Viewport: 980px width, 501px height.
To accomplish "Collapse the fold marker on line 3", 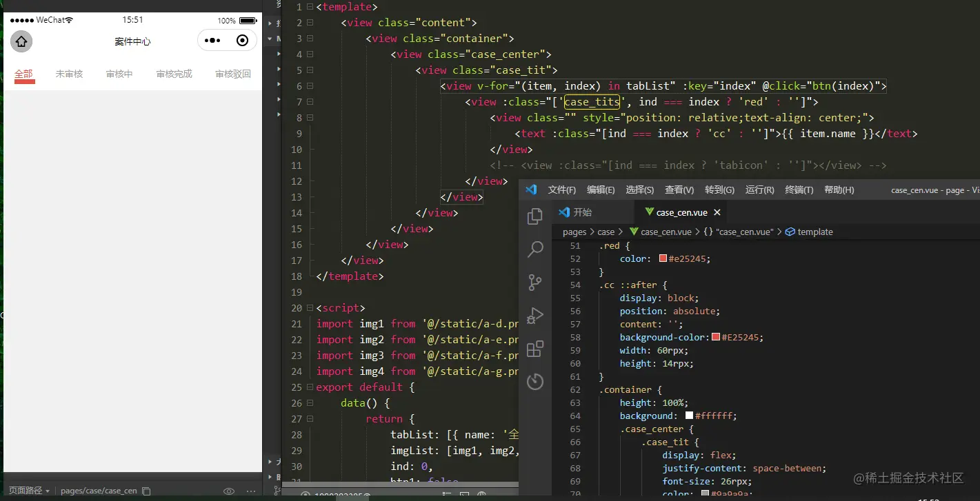I will point(310,39).
